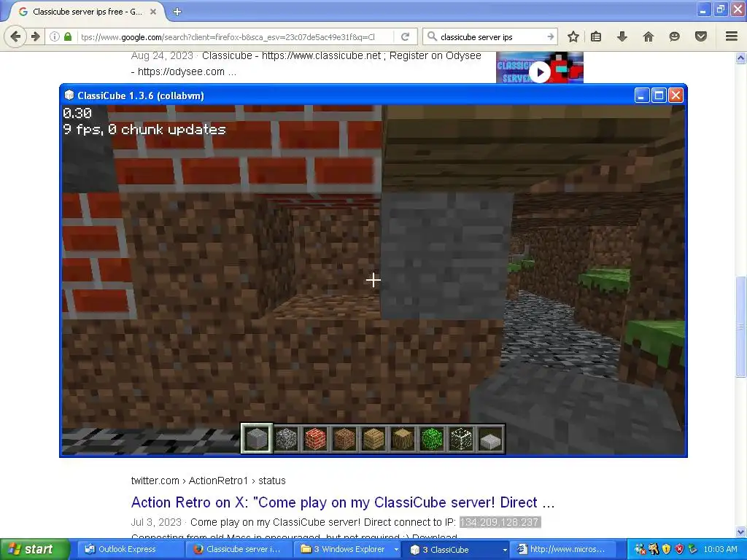
Task: Bookmark this page with the star
Action: click(x=573, y=36)
